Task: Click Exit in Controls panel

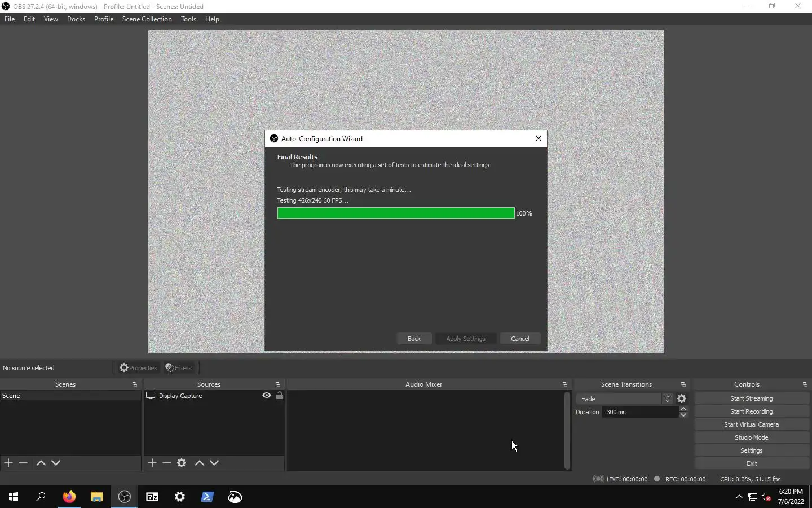Action: 752,463
